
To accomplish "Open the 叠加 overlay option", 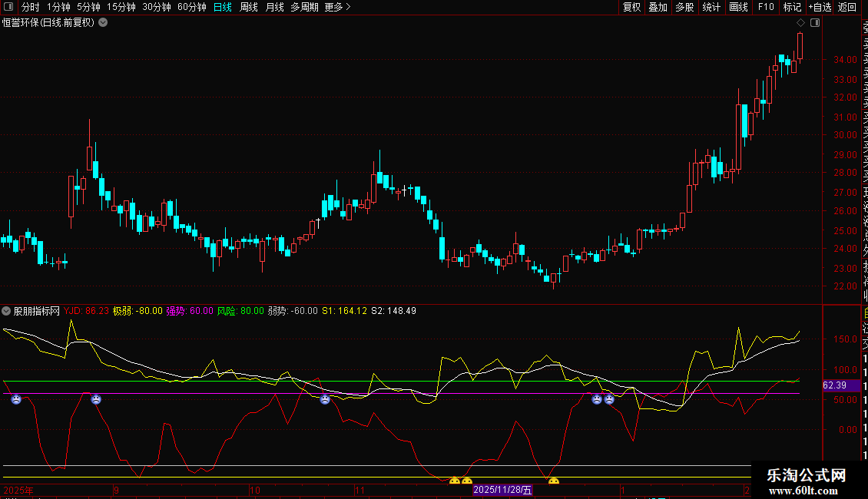I will (658, 7).
